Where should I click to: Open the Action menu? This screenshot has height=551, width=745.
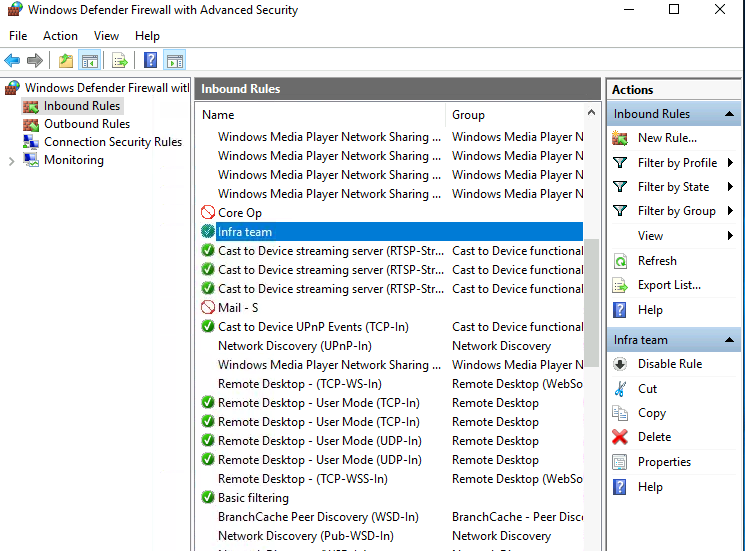tap(60, 36)
